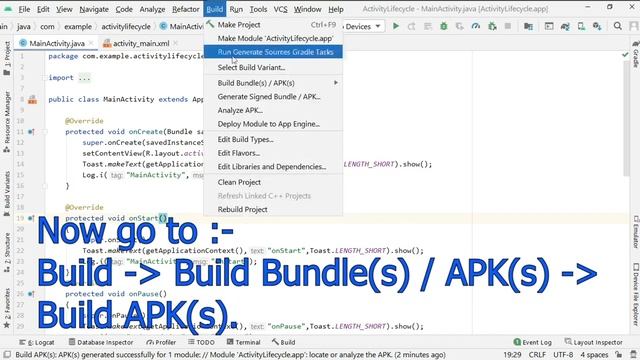Screen dimensions: 640x360
Task: Click the editor vertical scrollbar
Action: [x=627, y=118]
